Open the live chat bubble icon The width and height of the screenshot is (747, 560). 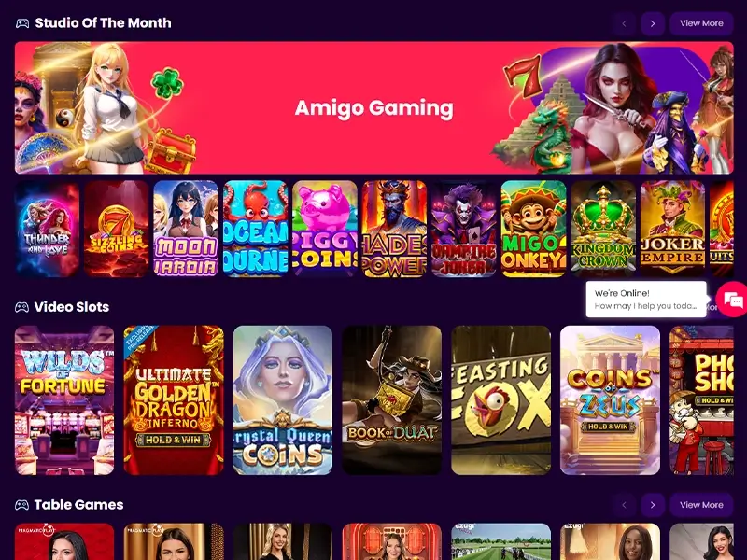pyautogui.click(x=733, y=300)
